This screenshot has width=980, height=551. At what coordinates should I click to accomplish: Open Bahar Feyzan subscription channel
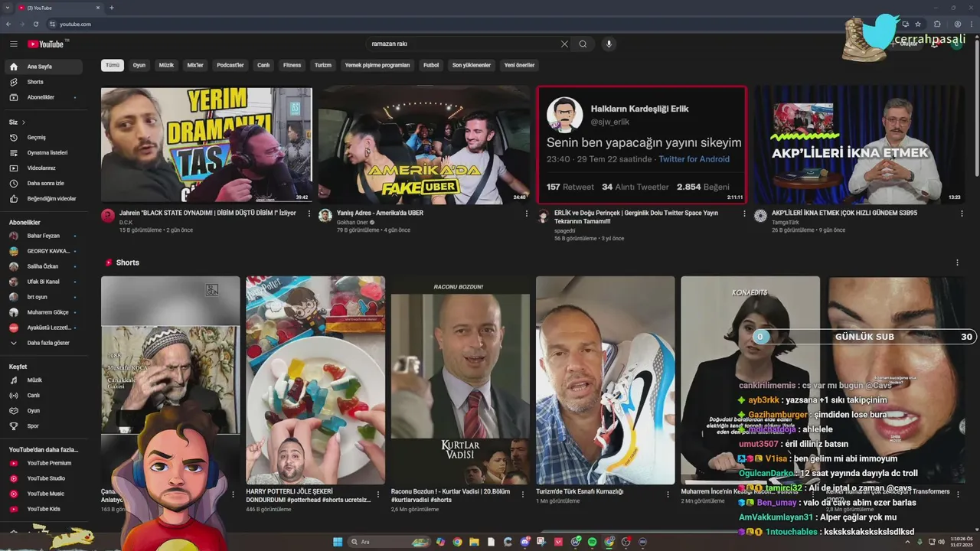(45, 236)
